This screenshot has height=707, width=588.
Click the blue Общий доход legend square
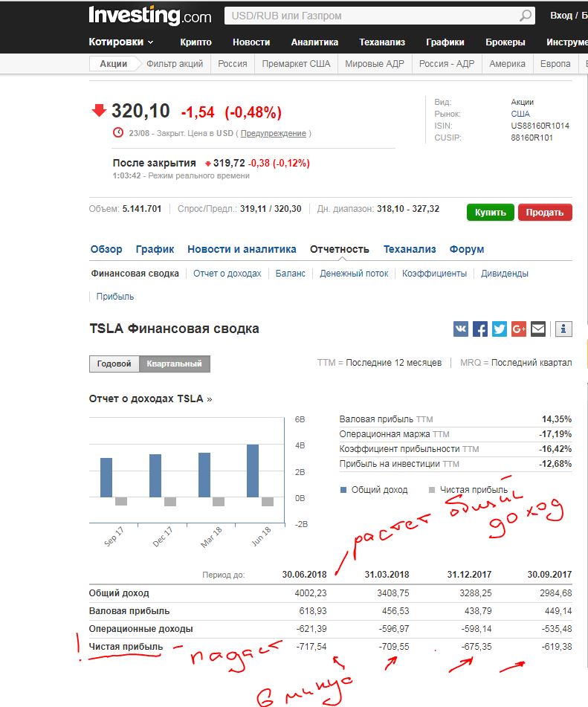343,490
